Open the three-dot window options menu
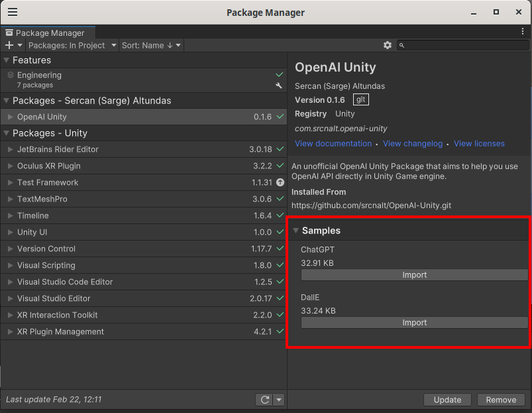This screenshot has width=532, height=413. pos(523,31)
